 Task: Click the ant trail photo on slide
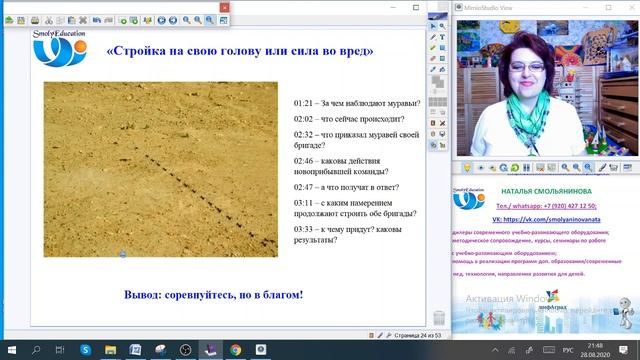tap(161, 169)
